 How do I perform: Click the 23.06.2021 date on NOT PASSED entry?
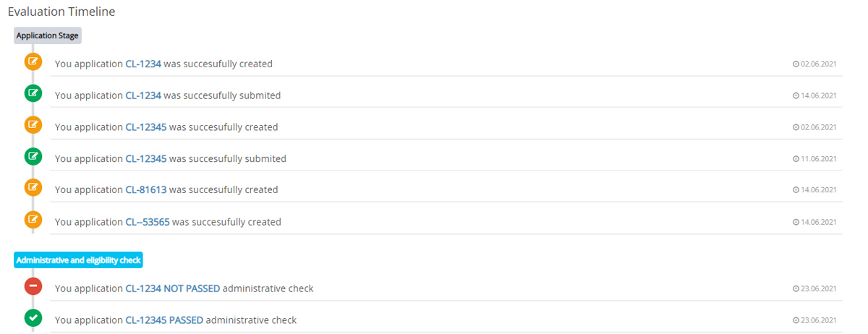(815, 288)
